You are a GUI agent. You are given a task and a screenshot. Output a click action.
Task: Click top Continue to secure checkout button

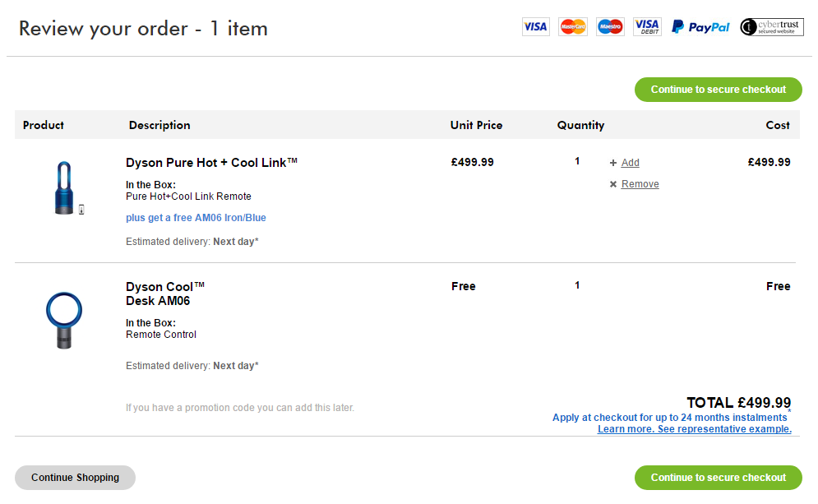(x=718, y=90)
